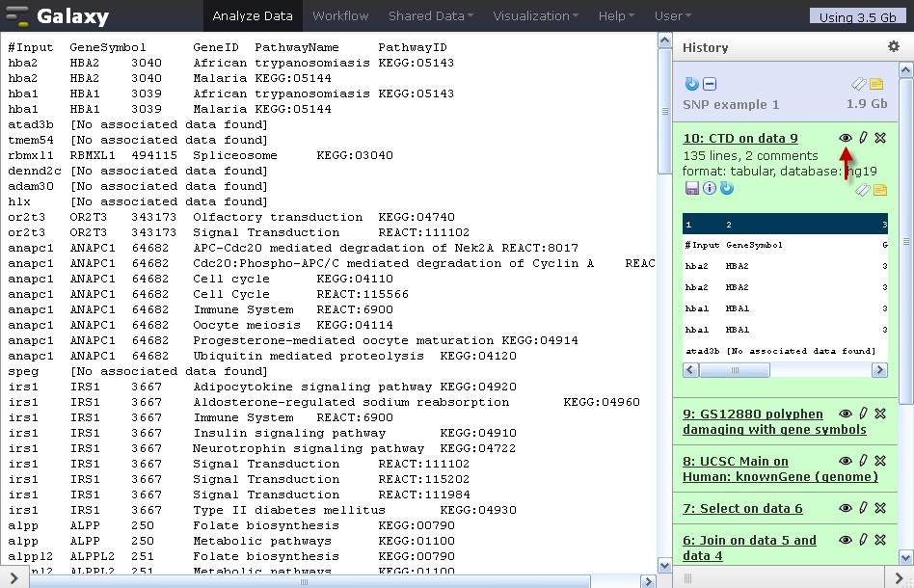
Task: View data for 8: UCSC Main on Human
Action: (x=846, y=461)
